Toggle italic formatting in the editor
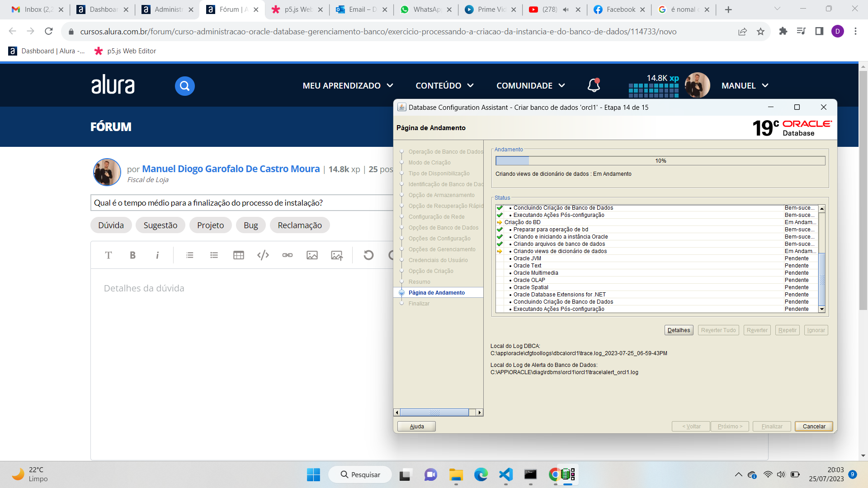868x488 pixels. (x=157, y=255)
